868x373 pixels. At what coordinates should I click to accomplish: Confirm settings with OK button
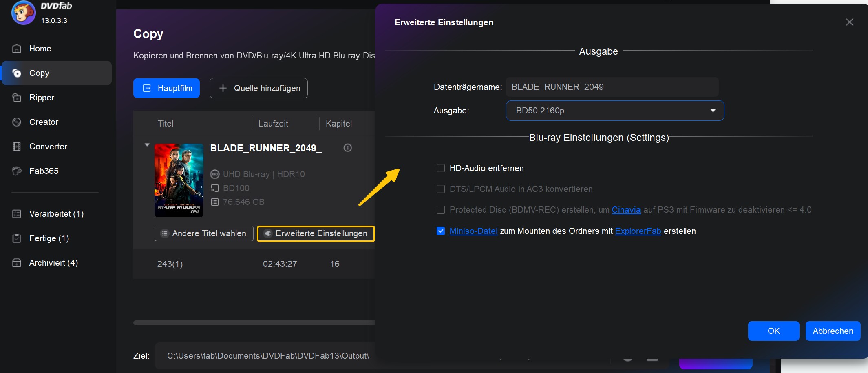click(x=774, y=331)
